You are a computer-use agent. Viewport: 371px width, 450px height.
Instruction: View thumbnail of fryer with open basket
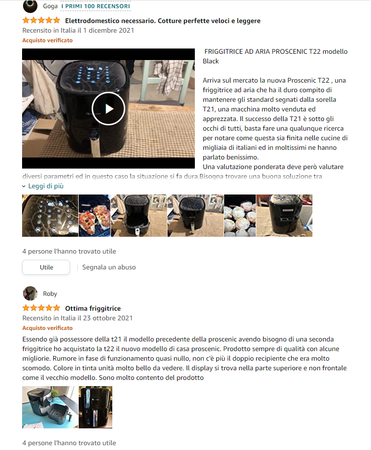coord(139,216)
